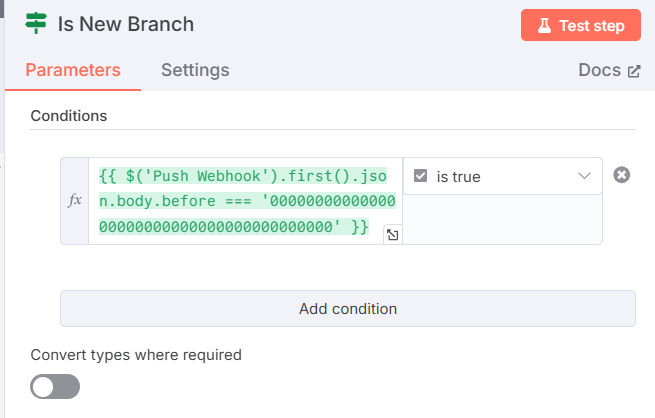655x418 pixels.
Task: Click the boolean checkbox icon beside is true
Action: pyautogui.click(x=420, y=176)
